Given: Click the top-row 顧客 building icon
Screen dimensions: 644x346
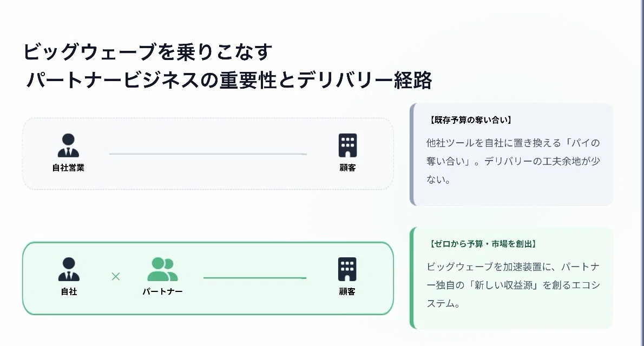Looking at the screenshot, I should click(347, 145).
